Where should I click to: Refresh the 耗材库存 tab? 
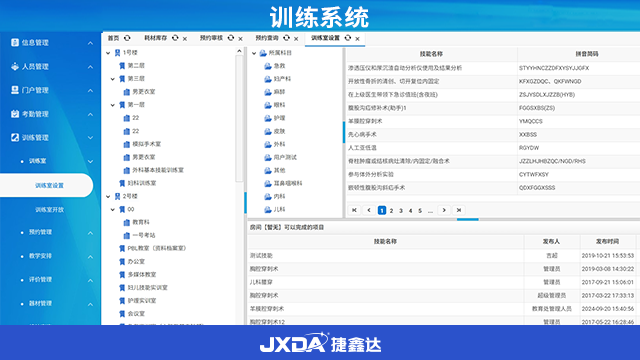pos(175,38)
